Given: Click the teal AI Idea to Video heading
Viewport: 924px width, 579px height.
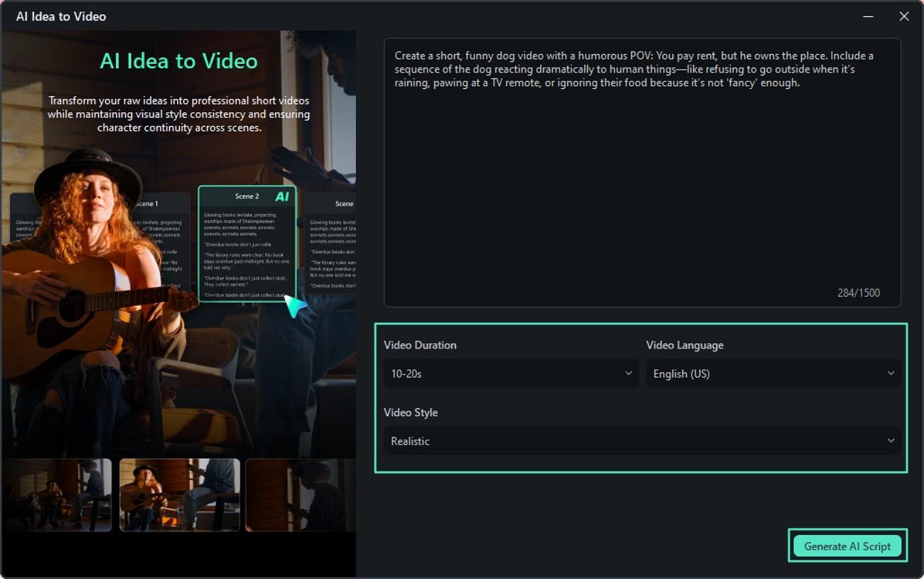Looking at the screenshot, I should click(x=178, y=61).
